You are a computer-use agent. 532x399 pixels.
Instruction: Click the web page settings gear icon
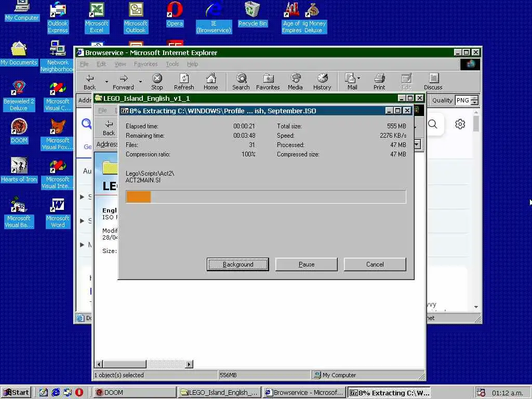tap(460, 124)
